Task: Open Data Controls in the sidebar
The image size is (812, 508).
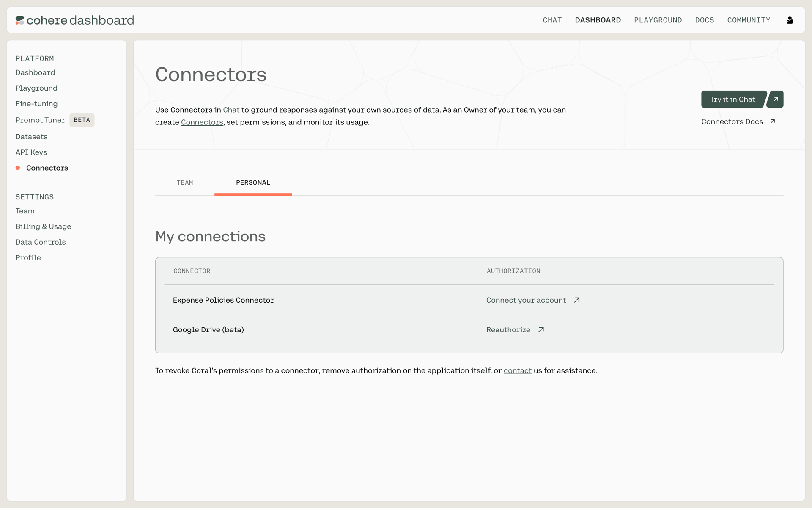Action: (x=41, y=242)
